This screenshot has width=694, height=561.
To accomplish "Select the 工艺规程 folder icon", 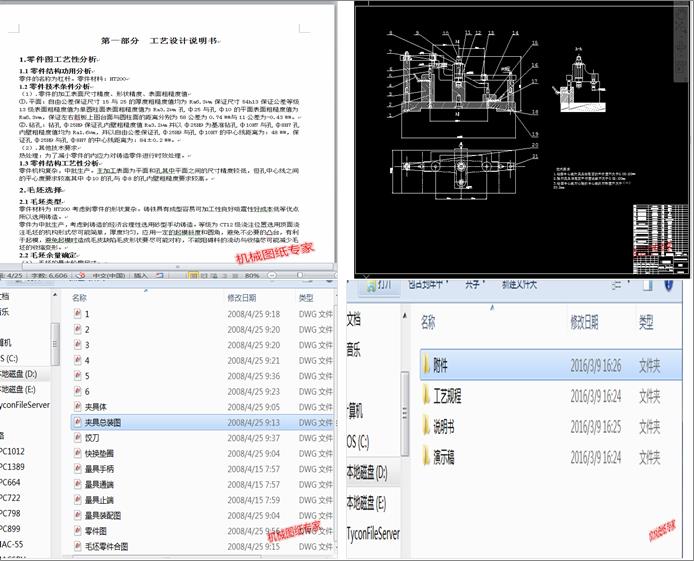I will (x=426, y=395).
